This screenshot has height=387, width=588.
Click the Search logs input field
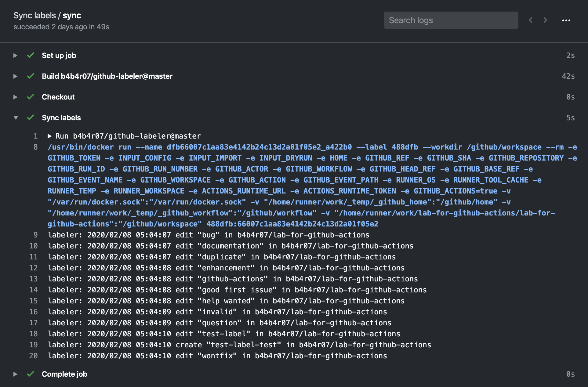point(451,20)
